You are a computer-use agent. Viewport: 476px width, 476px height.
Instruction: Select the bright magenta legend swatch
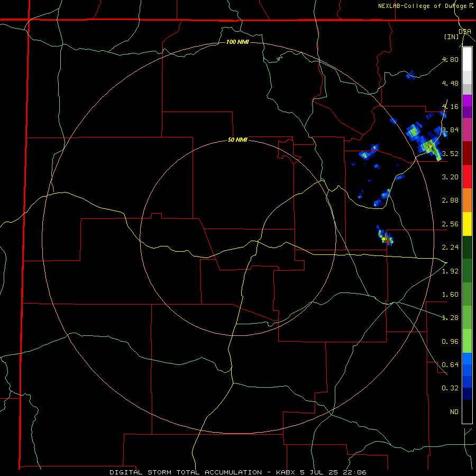click(467, 100)
